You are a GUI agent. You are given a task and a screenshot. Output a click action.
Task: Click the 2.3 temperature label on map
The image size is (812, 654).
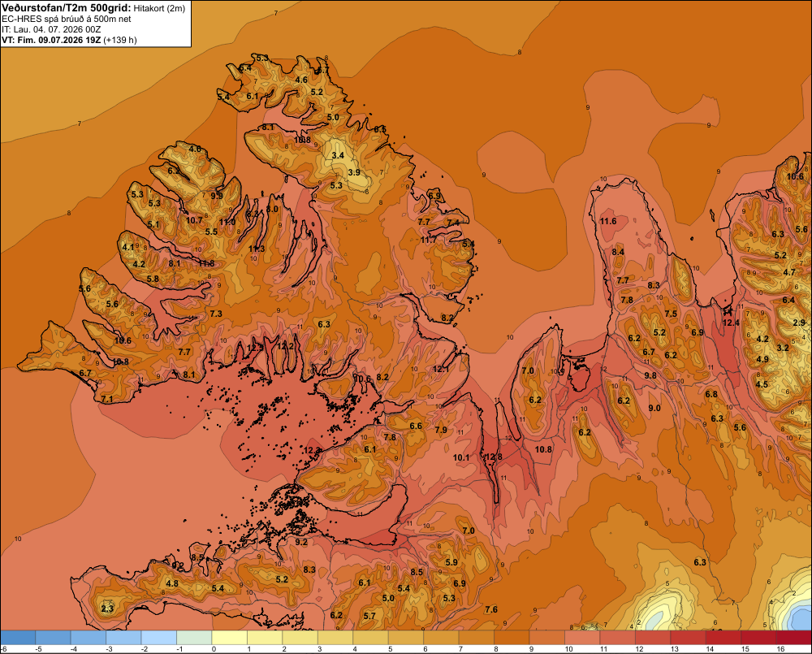(107, 609)
